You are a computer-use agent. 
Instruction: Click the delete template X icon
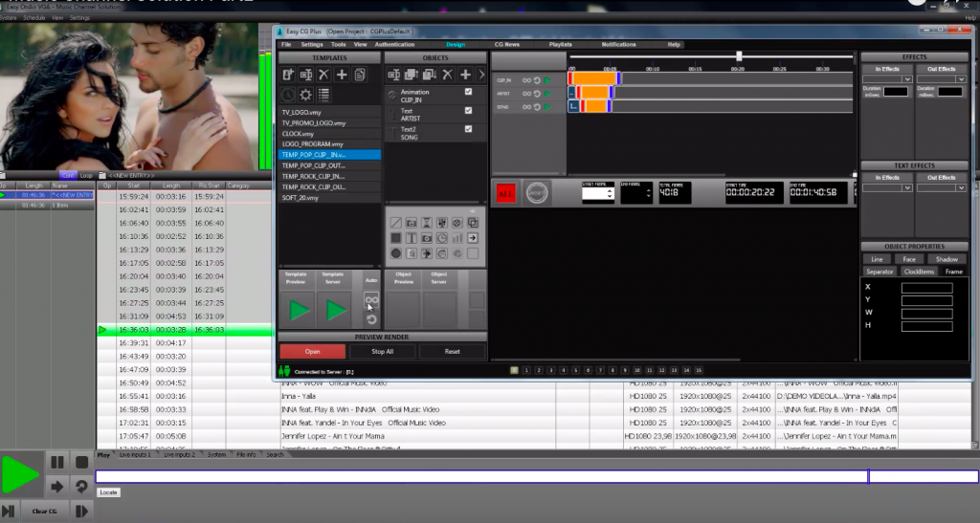324,75
